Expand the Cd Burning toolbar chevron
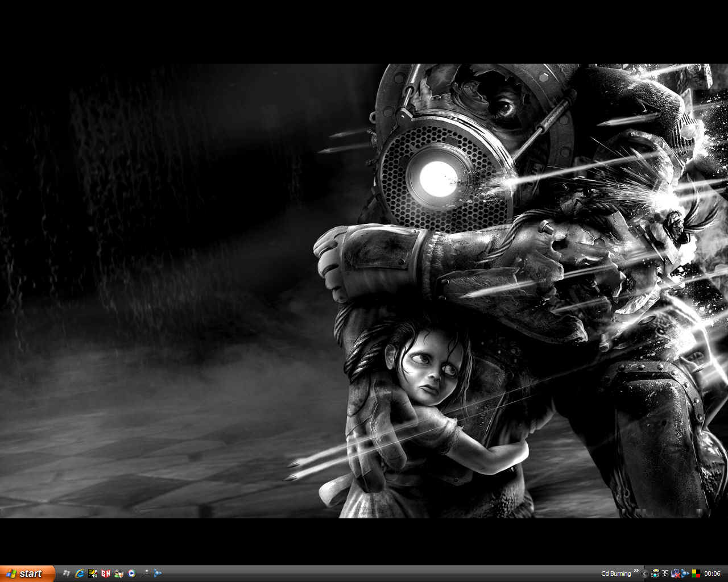The image size is (728, 582). coord(636,571)
